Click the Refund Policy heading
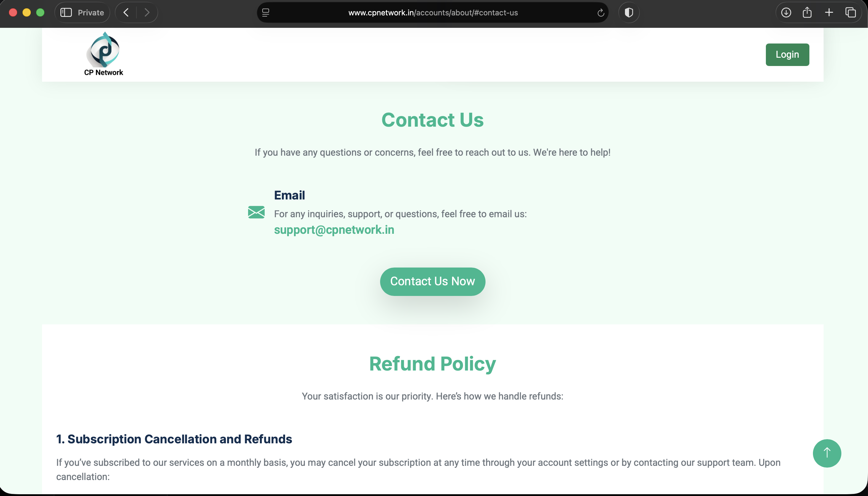This screenshot has width=868, height=496. pyautogui.click(x=432, y=363)
